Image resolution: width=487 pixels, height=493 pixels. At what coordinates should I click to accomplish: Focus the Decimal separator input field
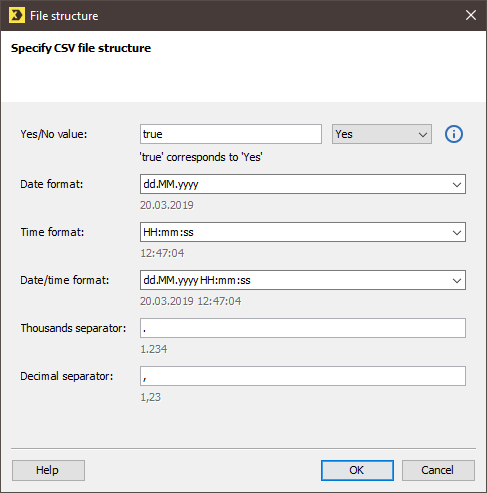[x=303, y=376]
